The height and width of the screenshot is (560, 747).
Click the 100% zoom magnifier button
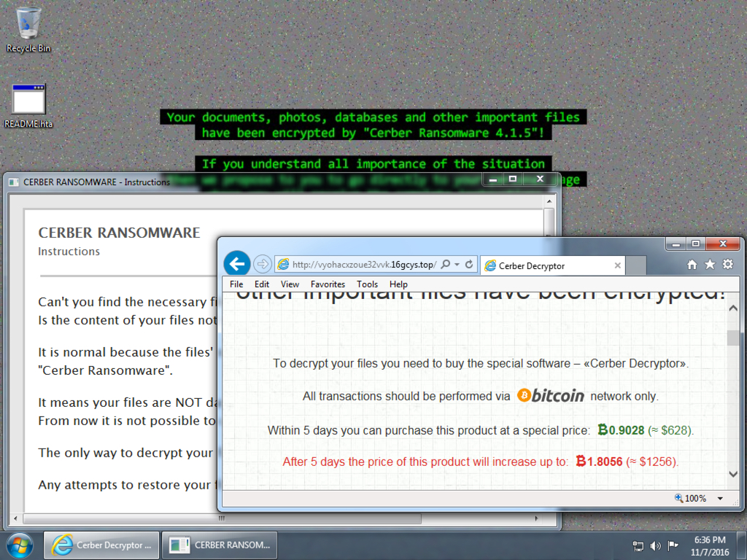[690, 499]
